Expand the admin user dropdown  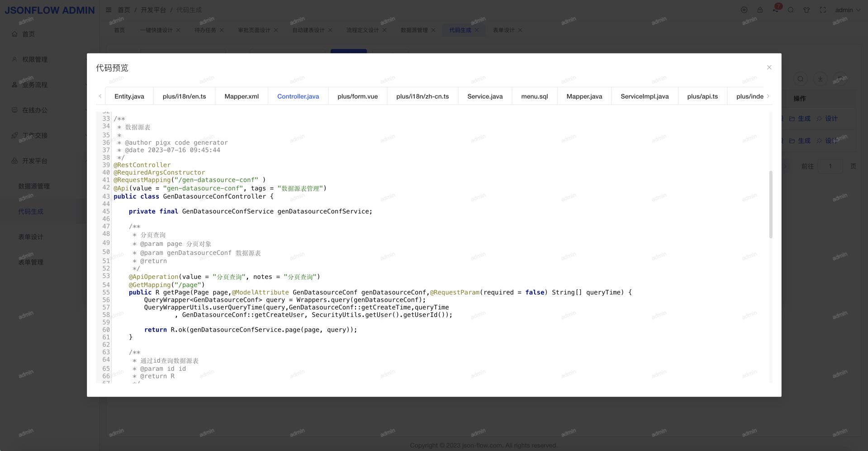[x=847, y=10]
